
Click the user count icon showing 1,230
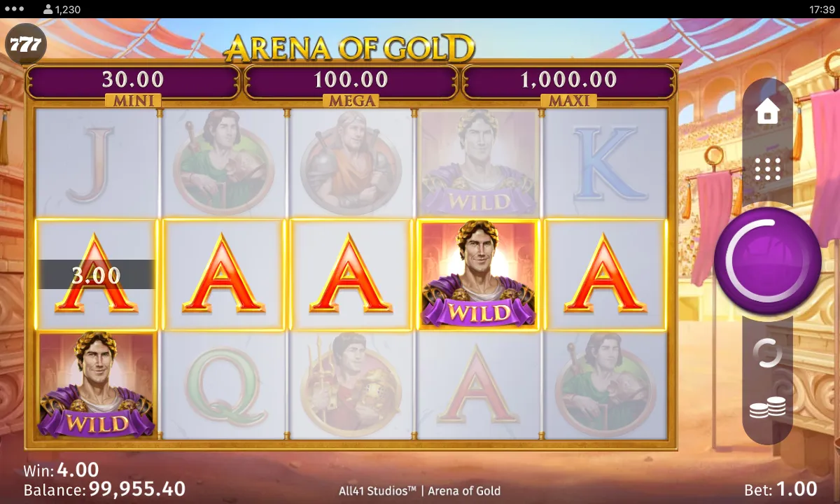coord(62,9)
